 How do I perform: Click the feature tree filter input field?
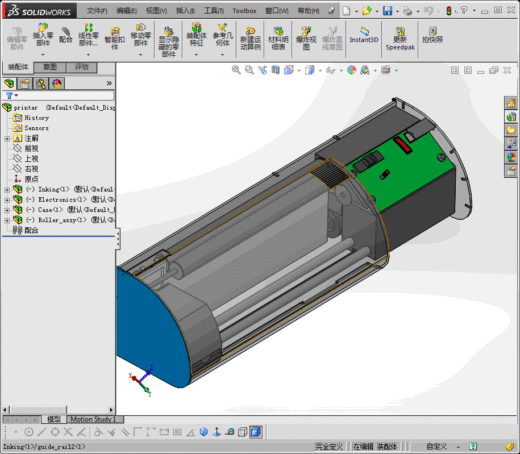point(64,96)
